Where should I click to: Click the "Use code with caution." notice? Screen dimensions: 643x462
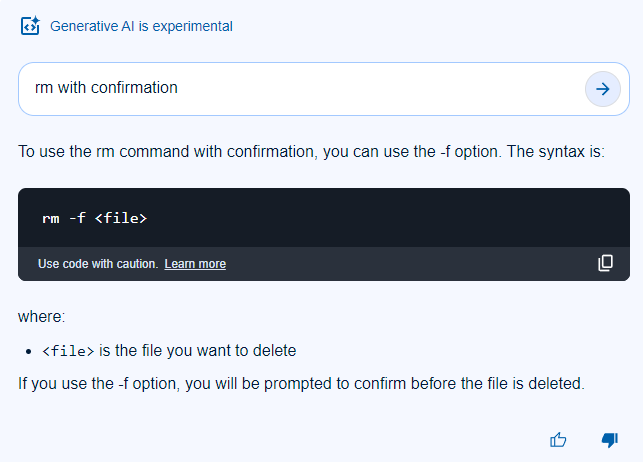(98, 264)
